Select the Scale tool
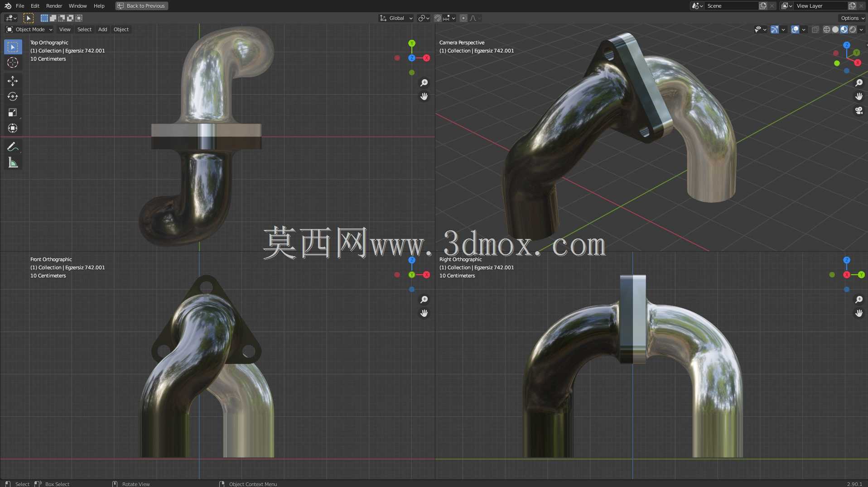The width and height of the screenshot is (868, 487). coord(13,113)
